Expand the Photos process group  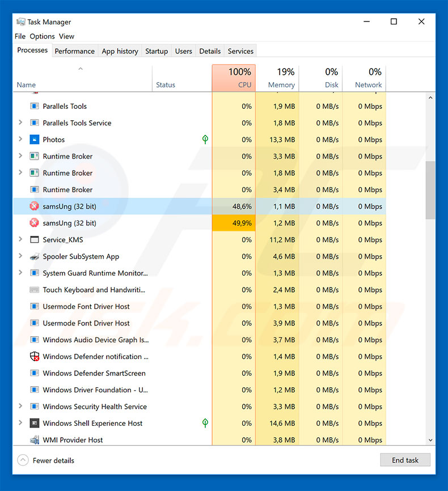[20, 139]
